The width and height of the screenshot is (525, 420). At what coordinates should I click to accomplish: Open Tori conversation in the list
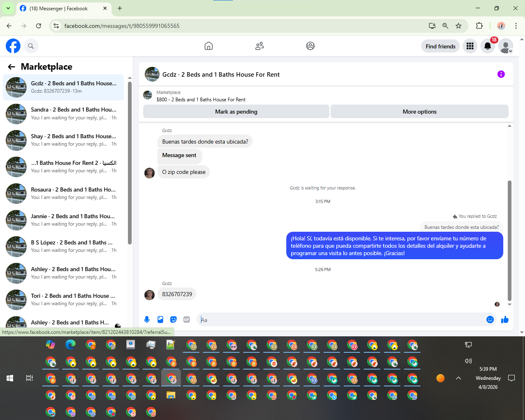tap(63, 299)
